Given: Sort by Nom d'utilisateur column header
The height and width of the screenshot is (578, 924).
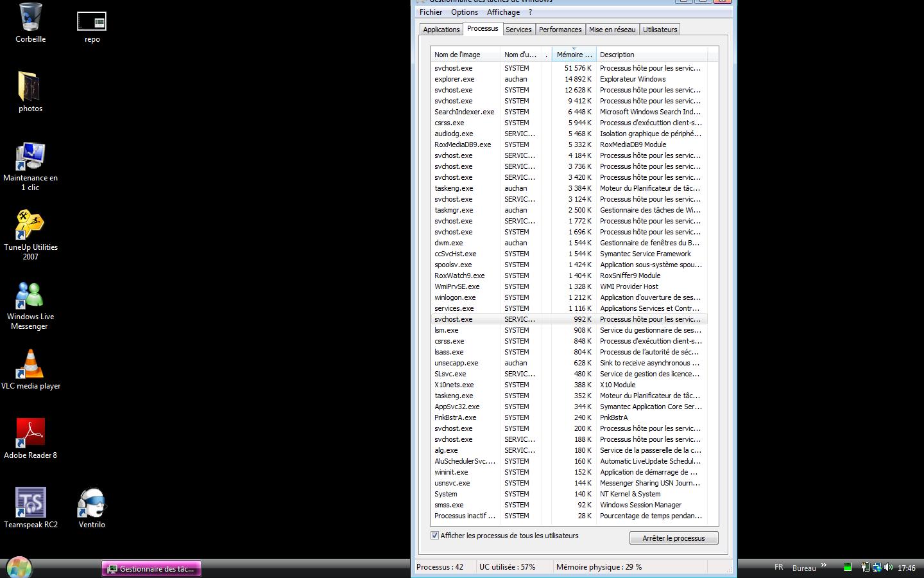Looking at the screenshot, I should (521, 55).
